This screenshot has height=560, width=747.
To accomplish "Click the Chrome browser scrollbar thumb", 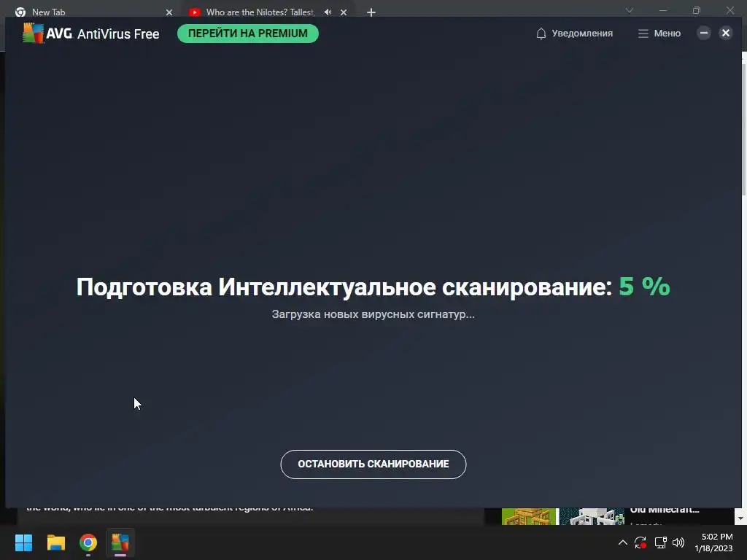I will tap(744, 128).
